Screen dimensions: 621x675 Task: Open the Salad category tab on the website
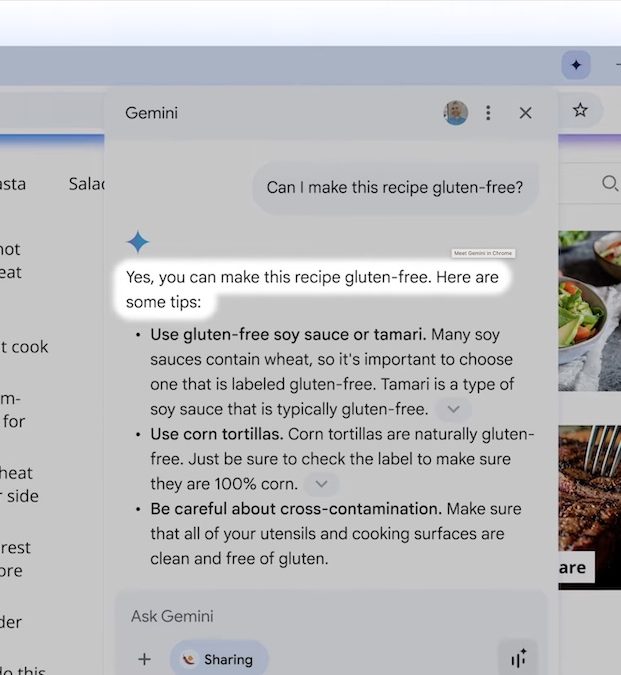pyautogui.click(x=87, y=184)
